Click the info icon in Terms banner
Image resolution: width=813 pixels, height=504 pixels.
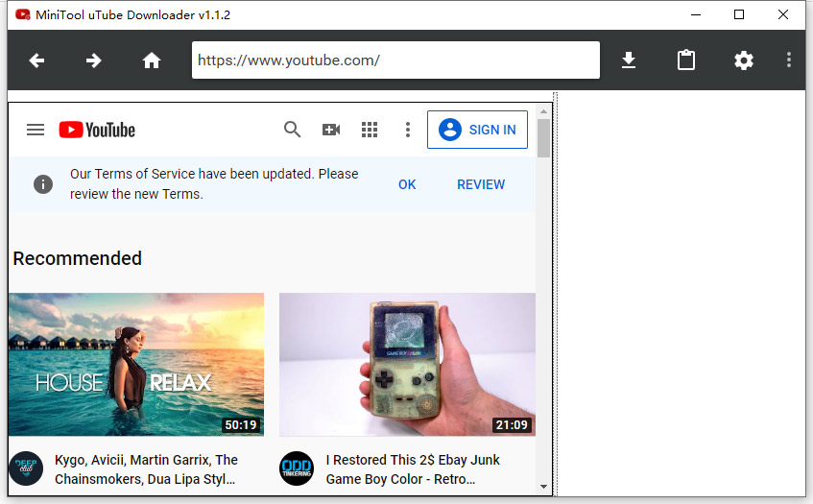point(43,184)
